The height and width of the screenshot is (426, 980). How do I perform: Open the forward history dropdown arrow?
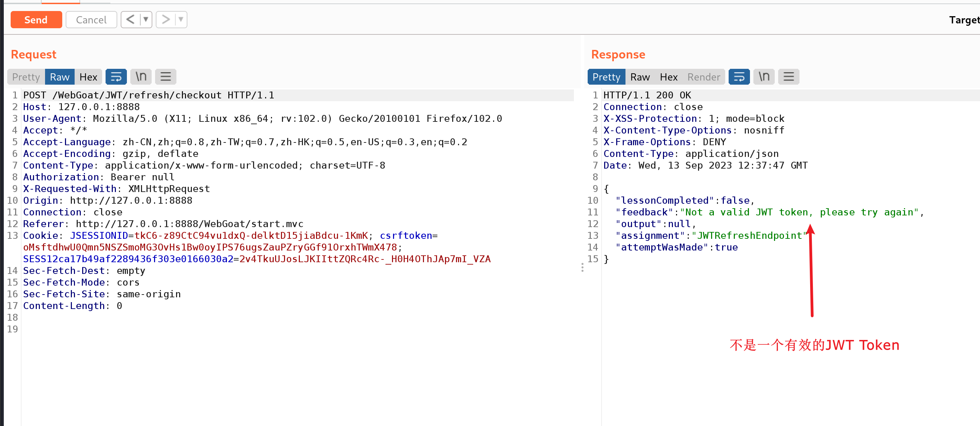click(181, 19)
